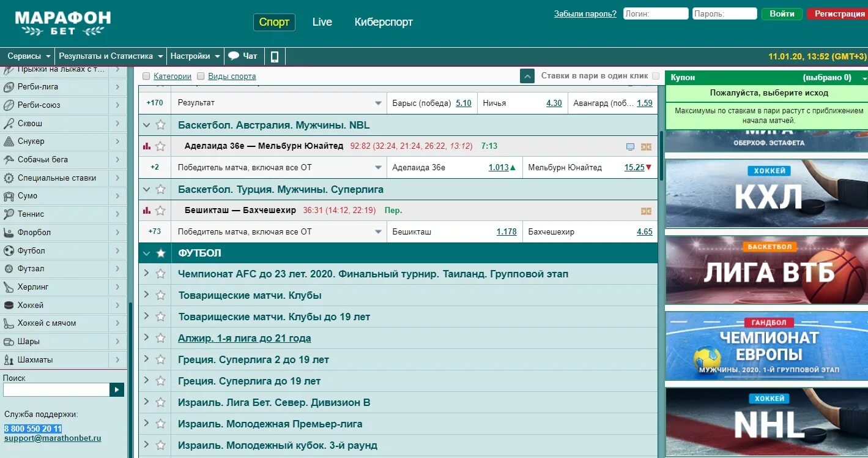Click the Теннис racket icon
The width and height of the screenshot is (868, 458).
click(9, 214)
